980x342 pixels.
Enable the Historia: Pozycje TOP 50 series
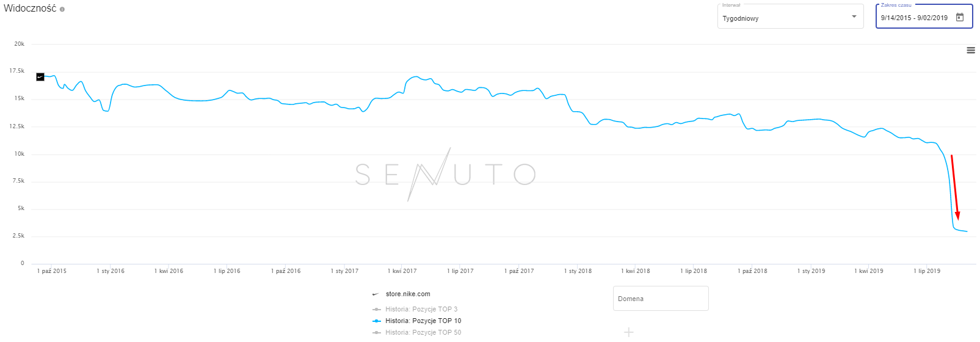[423, 332]
